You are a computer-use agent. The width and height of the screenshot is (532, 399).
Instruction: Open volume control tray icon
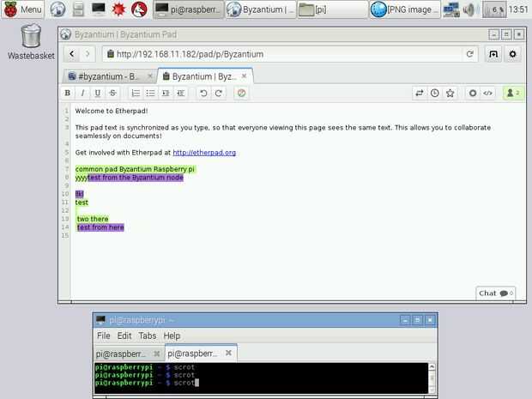click(x=469, y=9)
